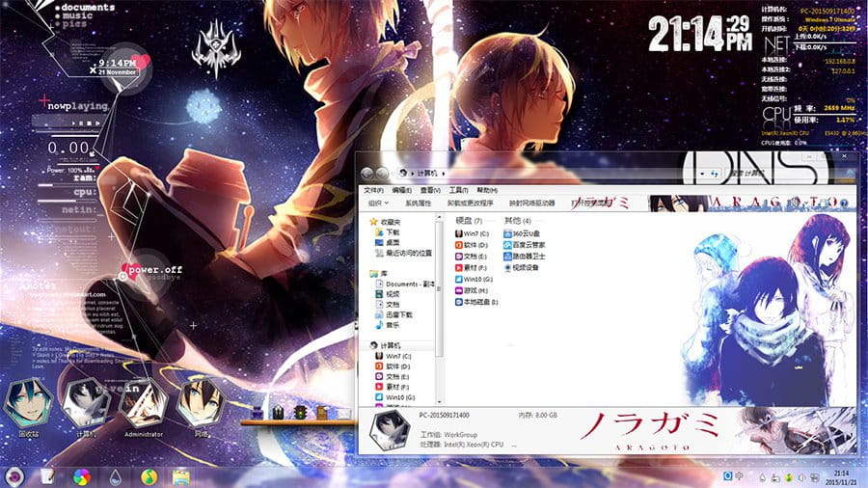This screenshot has height=488, width=868.
Task: Click the traffic light dock icon
Action: point(300,412)
